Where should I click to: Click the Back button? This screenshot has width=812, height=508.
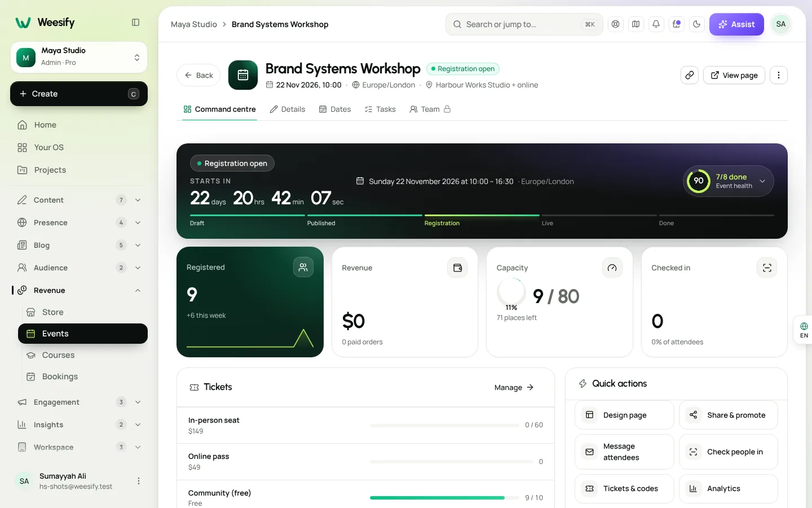(198, 75)
